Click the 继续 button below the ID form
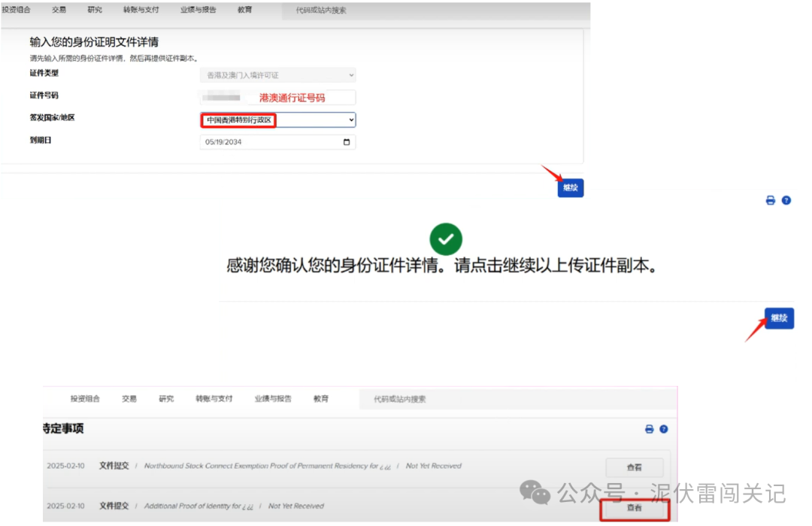Image resolution: width=812 pixels, height=526 pixels. tap(570, 188)
